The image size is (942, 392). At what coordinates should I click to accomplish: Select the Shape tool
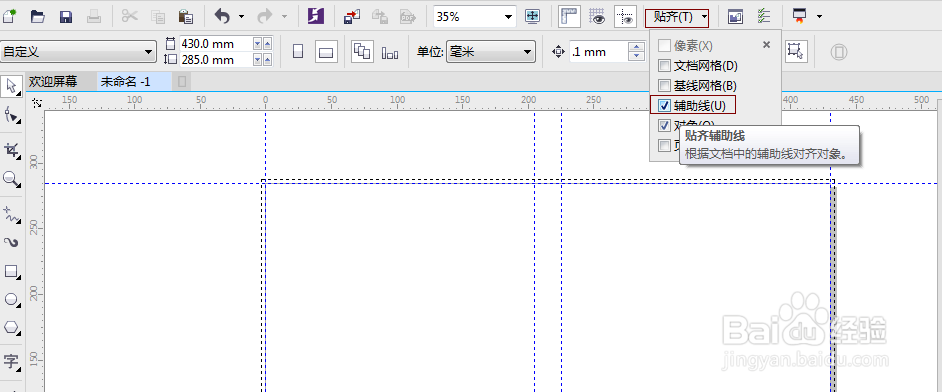point(11,114)
